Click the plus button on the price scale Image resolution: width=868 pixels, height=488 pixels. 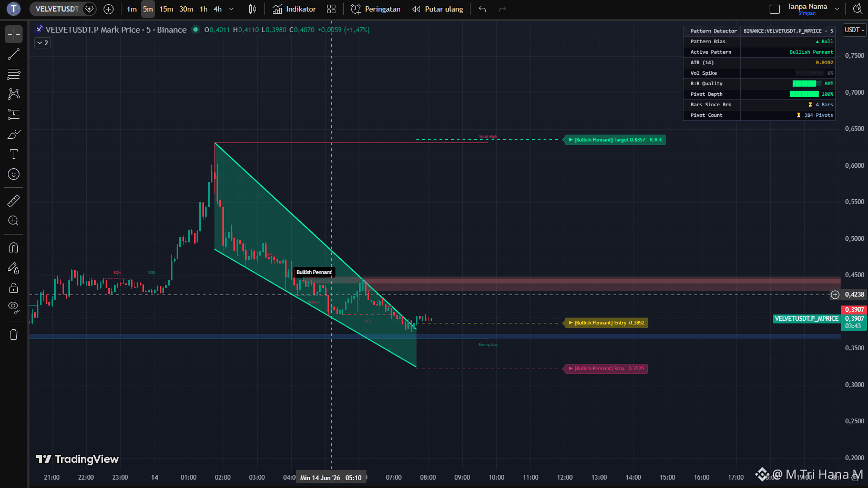(x=835, y=294)
